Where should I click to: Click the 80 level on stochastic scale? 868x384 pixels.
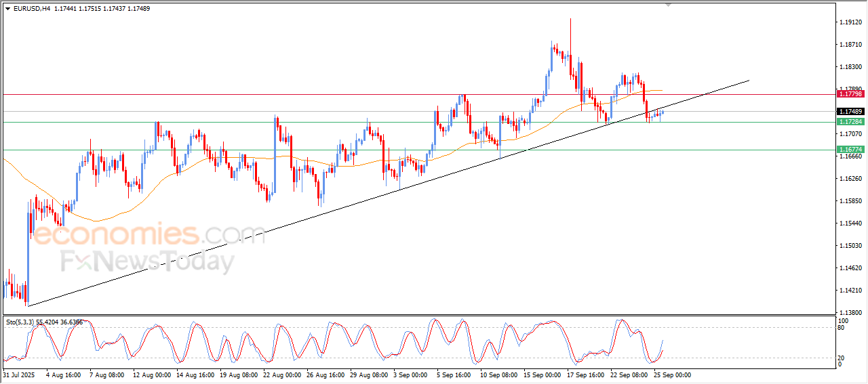842,328
